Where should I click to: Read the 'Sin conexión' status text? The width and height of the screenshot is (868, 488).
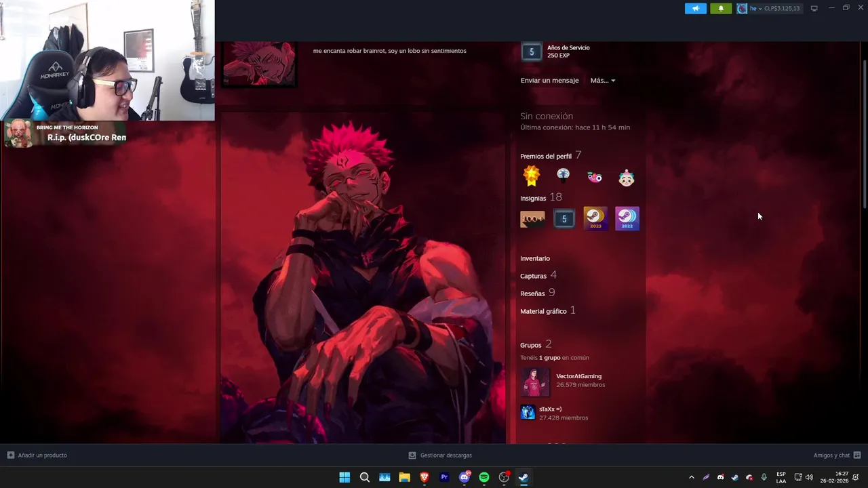tap(547, 116)
